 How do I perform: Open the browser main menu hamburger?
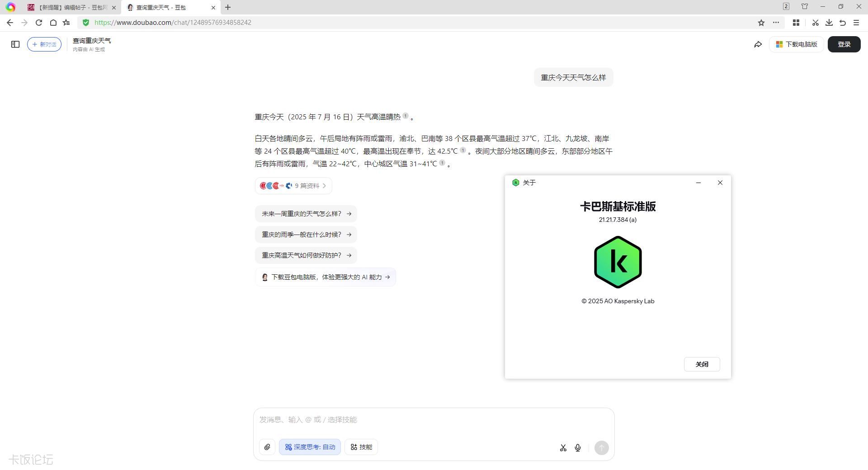(856, 23)
